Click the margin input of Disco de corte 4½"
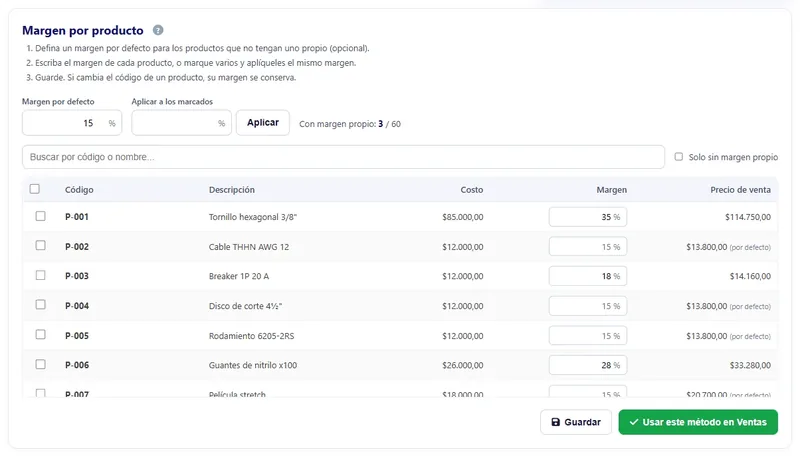 click(588, 306)
